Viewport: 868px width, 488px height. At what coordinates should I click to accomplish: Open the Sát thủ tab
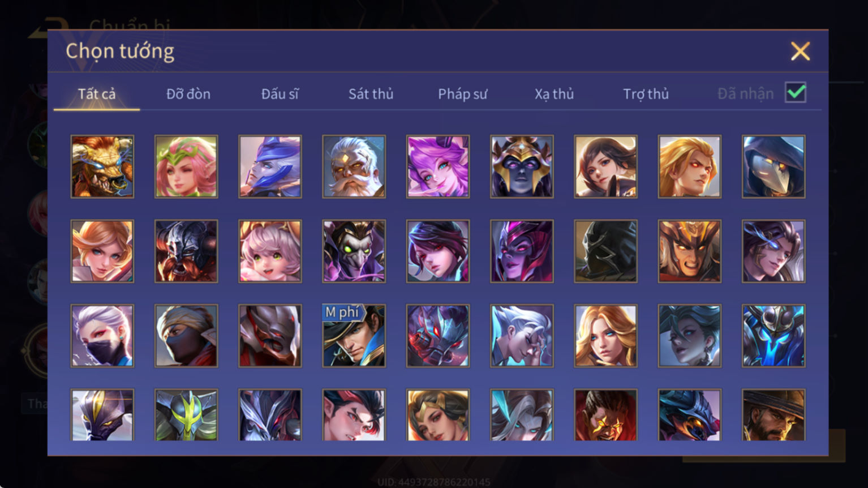click(371, 94)
